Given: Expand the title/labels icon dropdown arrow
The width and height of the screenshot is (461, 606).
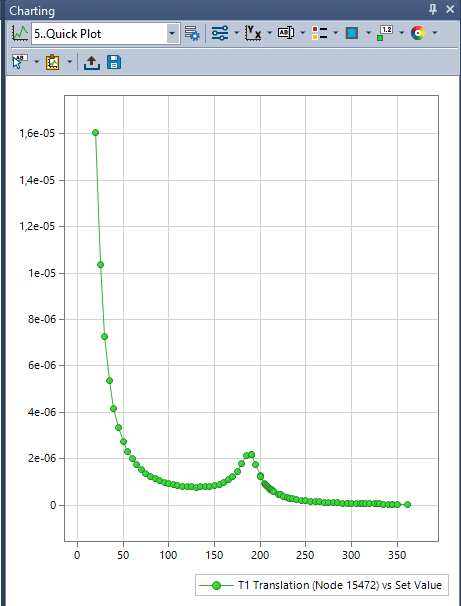Looking at the screenshot, I should pos(303,33).
